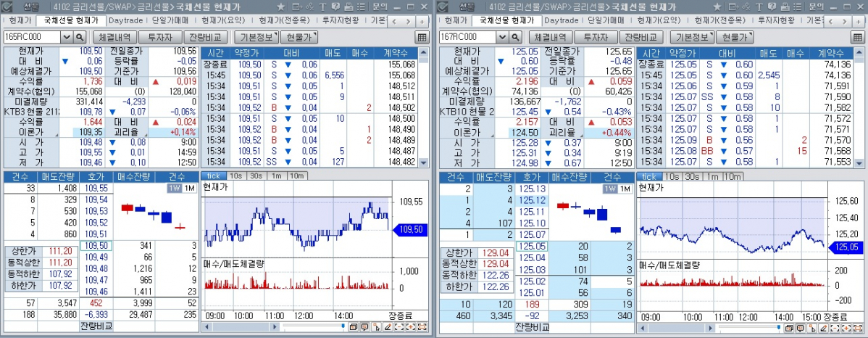Select 1W toggle in left order book
Screen dimensions: 868x338
[x=175, y=189]
